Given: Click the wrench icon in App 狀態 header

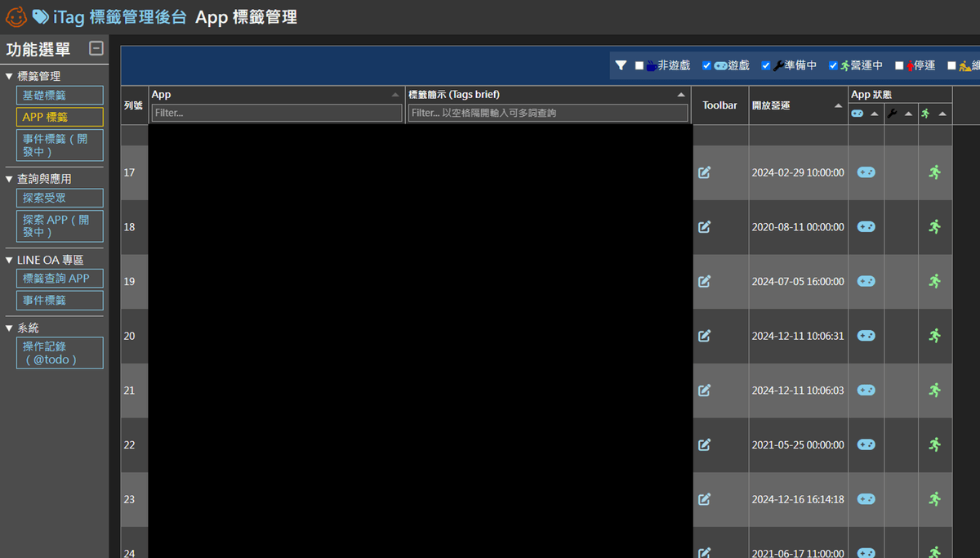Looking at the screenshot, I should coord(892,114).
